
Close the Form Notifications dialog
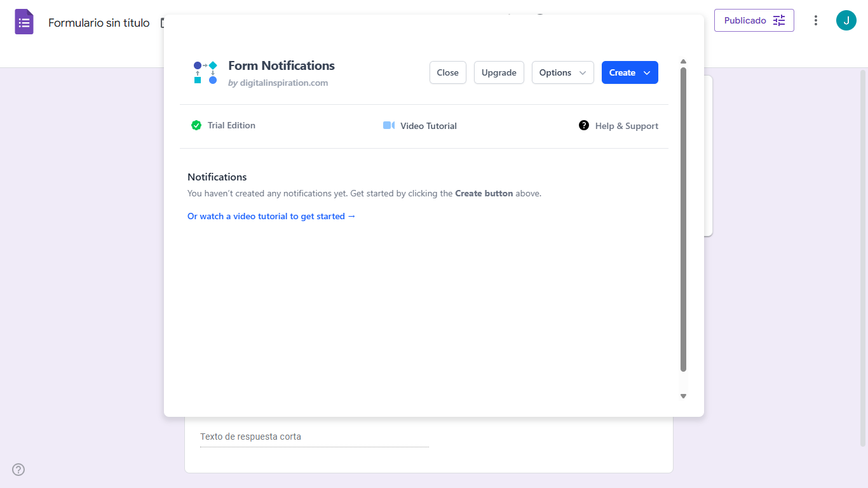click(x=448, y=72)
